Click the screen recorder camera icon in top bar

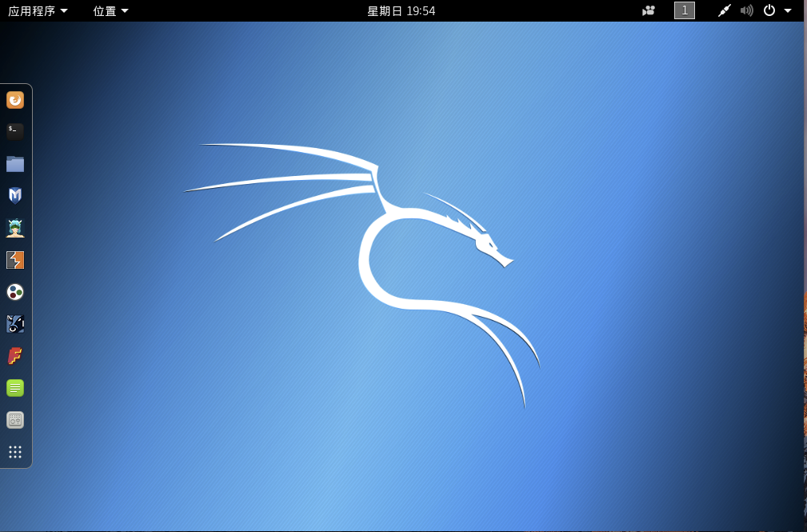click(649, 10)
